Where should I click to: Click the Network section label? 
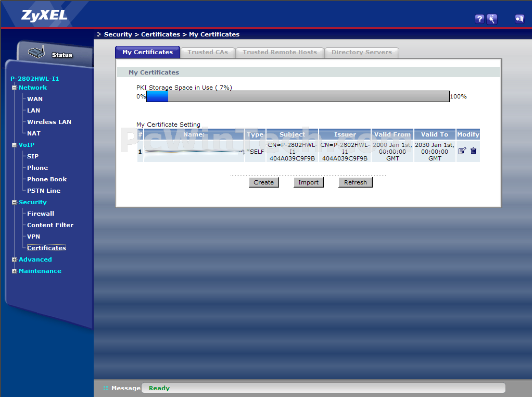[x=33, y=88]
